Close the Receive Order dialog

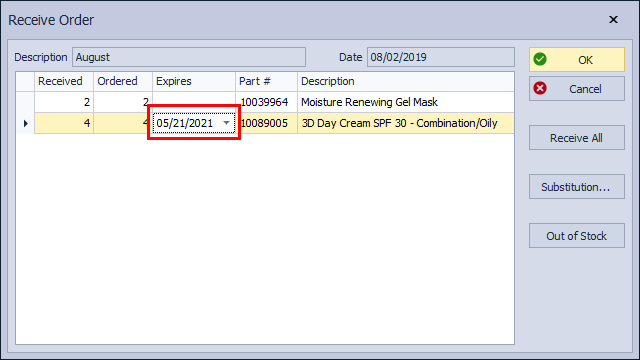(613, 20)
